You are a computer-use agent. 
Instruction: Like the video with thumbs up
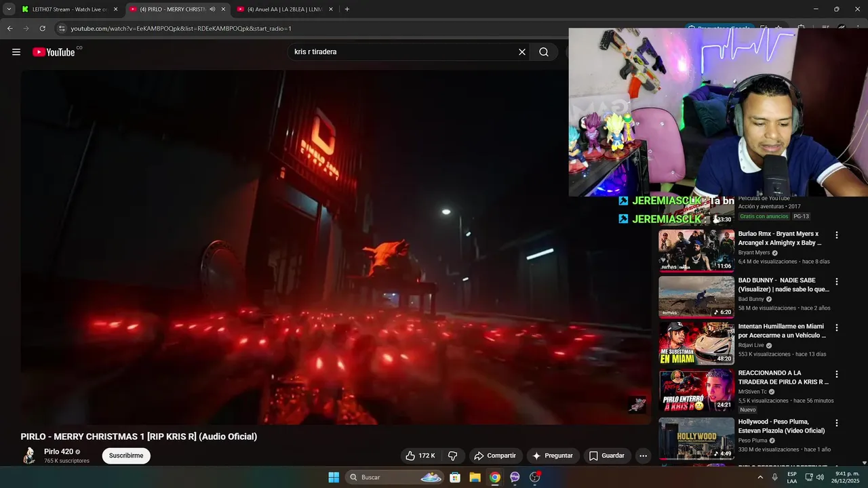420,455
